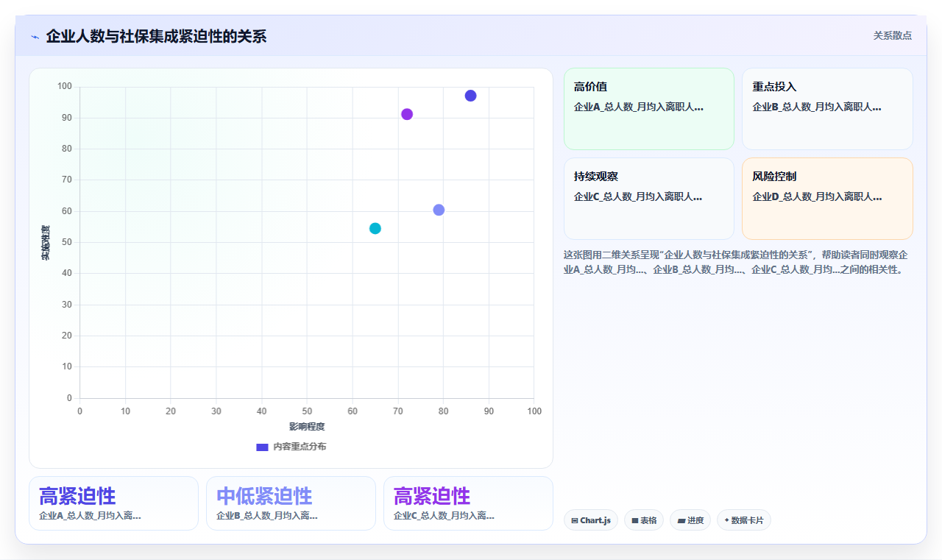Click the 表格 tag chip
Screen dimensions: 942x560
[x=644, y=520]
